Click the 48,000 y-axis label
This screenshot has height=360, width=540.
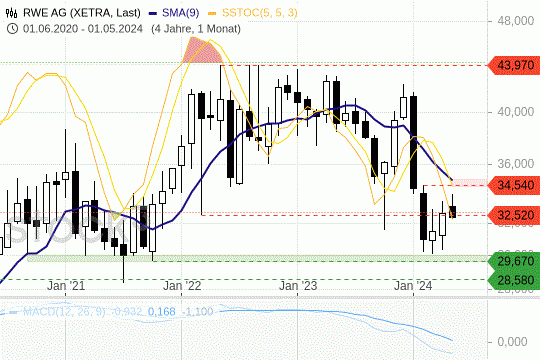click(516, 21)
